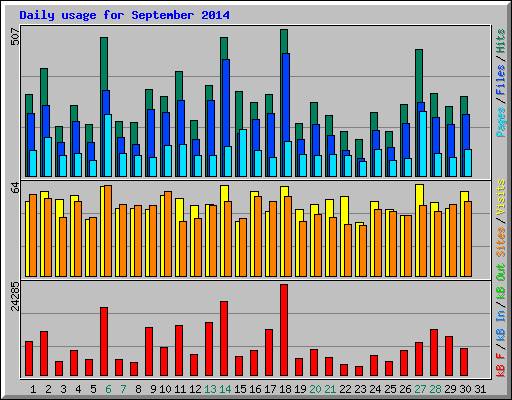
Task: Click the 'Sites' legend word
Action: tap(501, 242)
